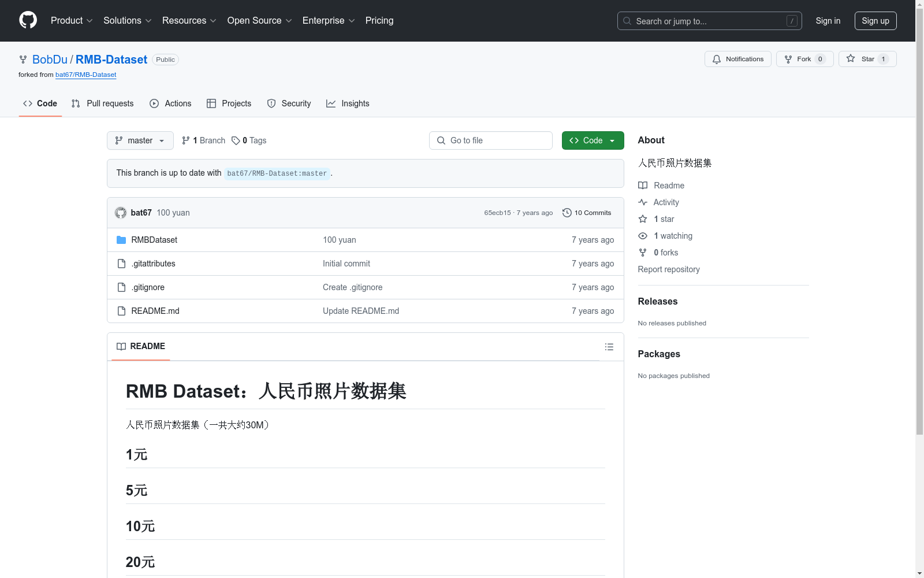Click the Sign in link
The width and height of the screenshot is (924, 578).
[828, 21]
